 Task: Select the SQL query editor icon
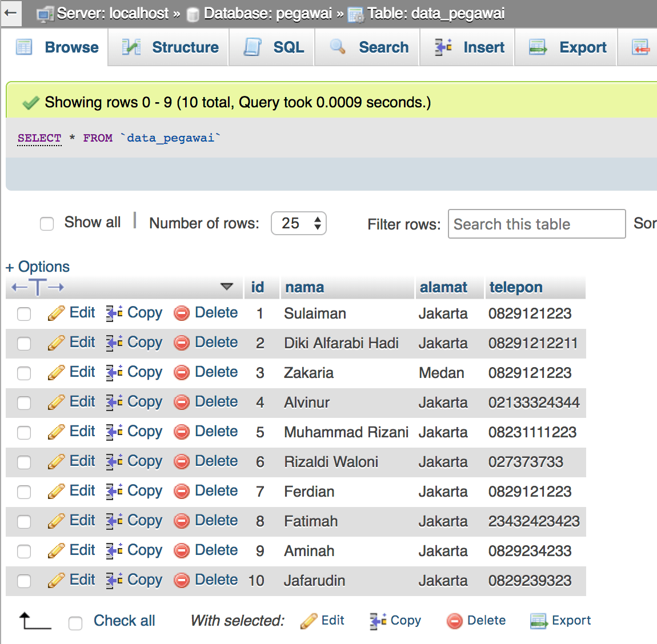(x=252, y=47)
